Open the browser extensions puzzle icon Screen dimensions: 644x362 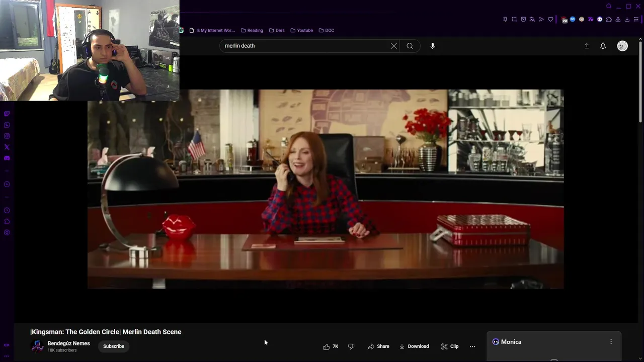(609, 19)
